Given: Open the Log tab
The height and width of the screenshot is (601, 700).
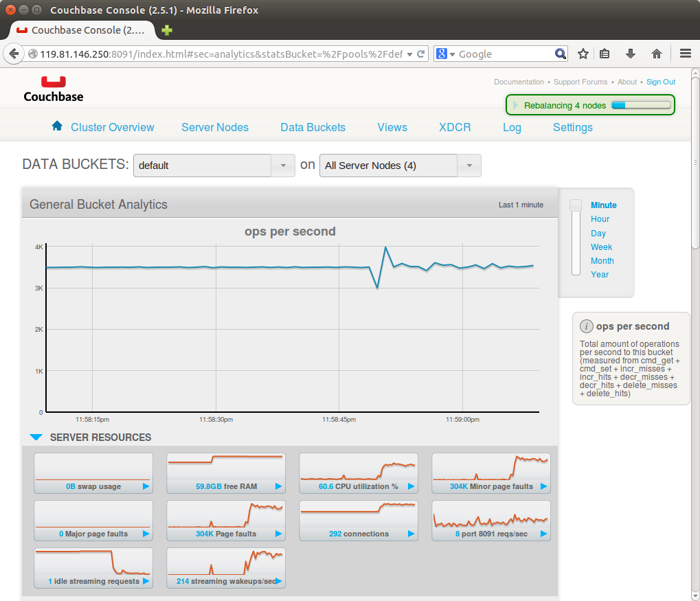Looking at the screenshot, I should tap(512, 127).
